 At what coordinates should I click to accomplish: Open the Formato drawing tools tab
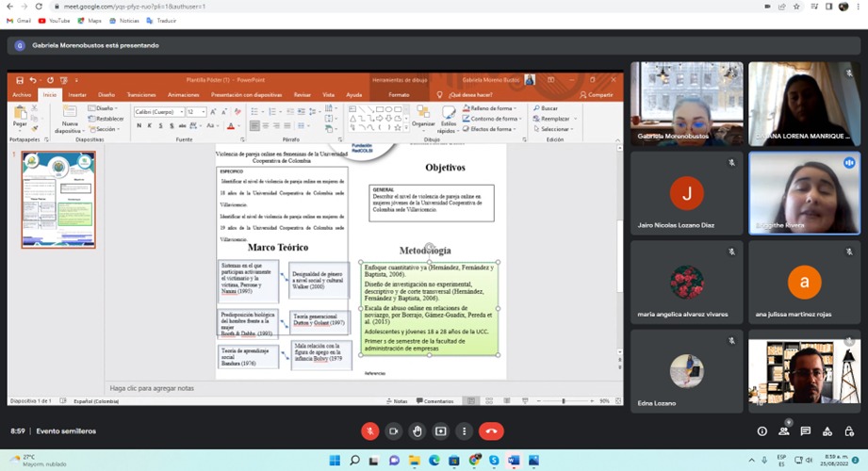pos(399,94)
